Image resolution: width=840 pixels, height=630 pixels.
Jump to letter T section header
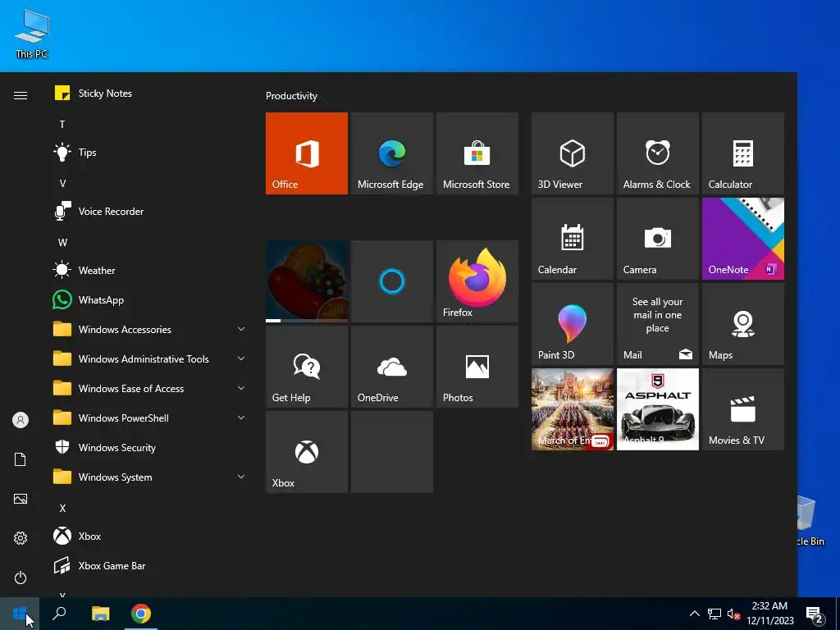click(x=62, y=125)
